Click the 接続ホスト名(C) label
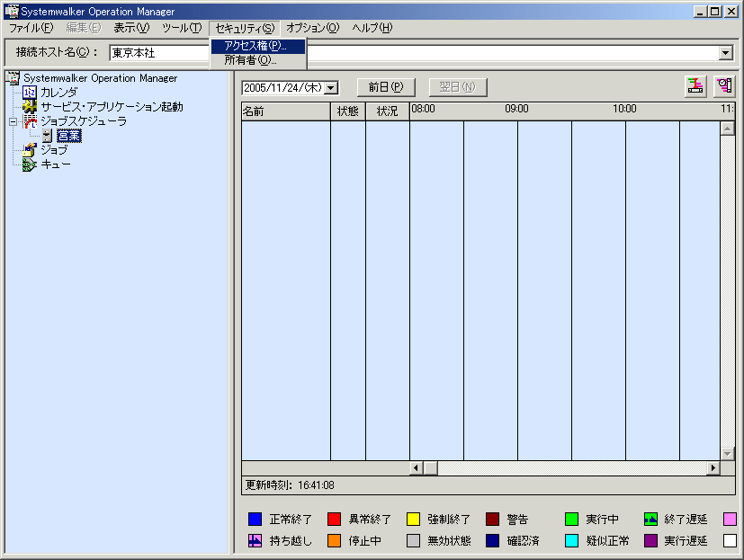 57,52
